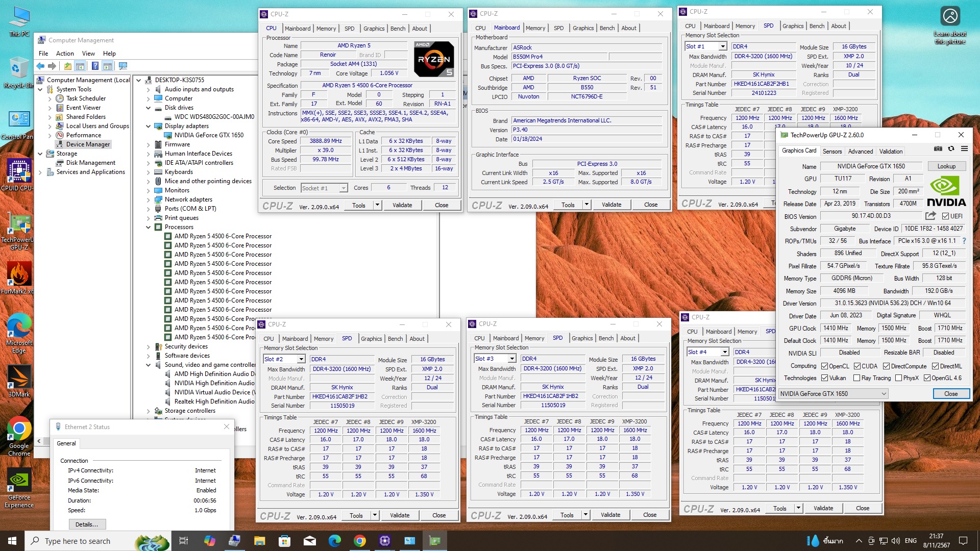Click Close button in Slot #3 CPU-Z window
The width and height of the screenshot is (980, 551).
tap(650, 515)
